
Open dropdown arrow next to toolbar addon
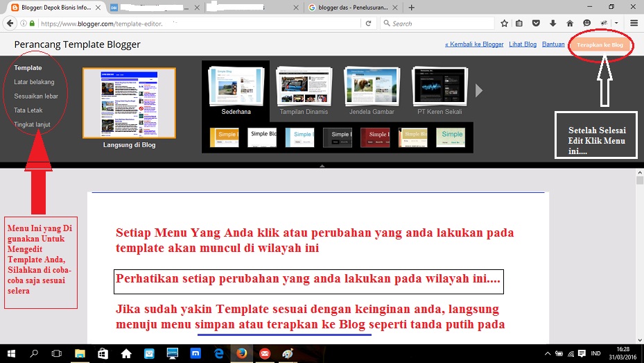pos(616,24)
